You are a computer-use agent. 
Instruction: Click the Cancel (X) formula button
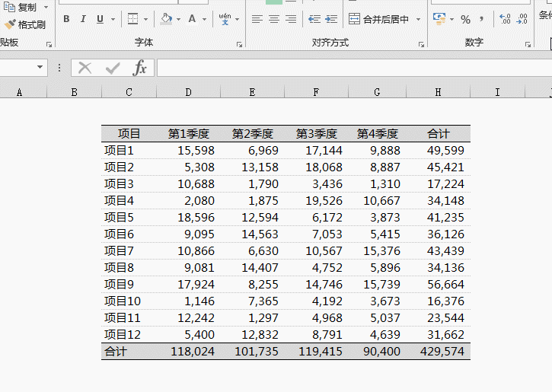(85, 68)
